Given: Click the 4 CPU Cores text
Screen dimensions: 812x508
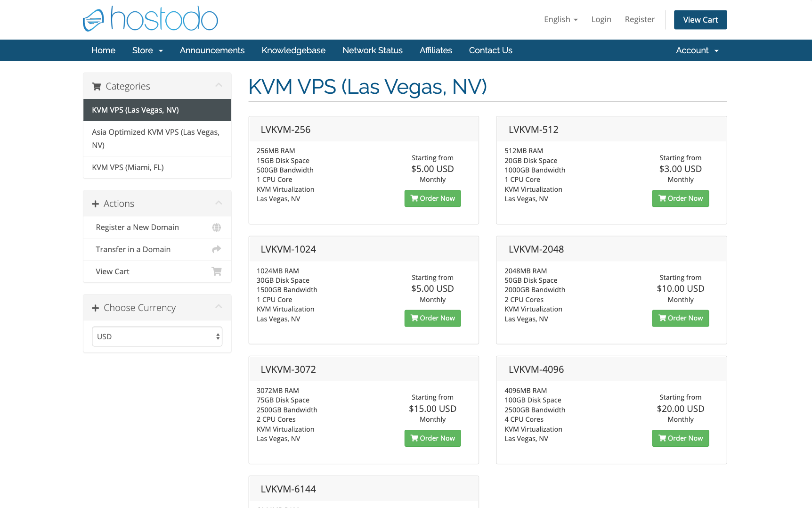Looking at the screenshot, I should 524,419.
